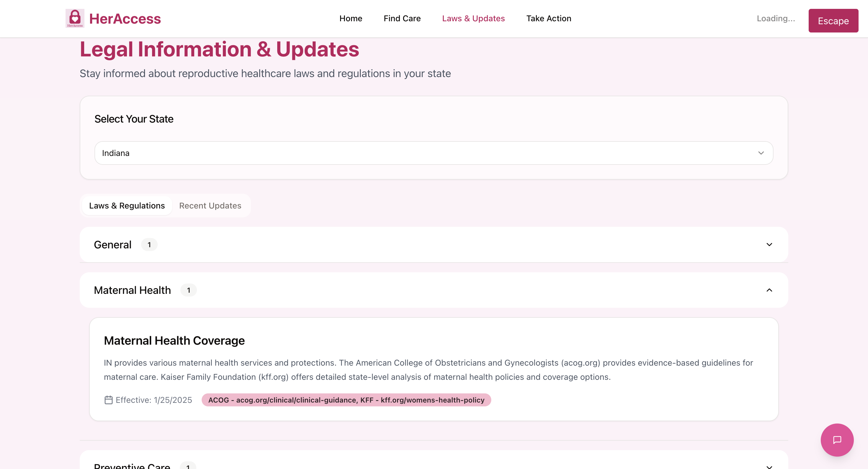
Task: Expand the General laws section
Action: pos(112,245)
